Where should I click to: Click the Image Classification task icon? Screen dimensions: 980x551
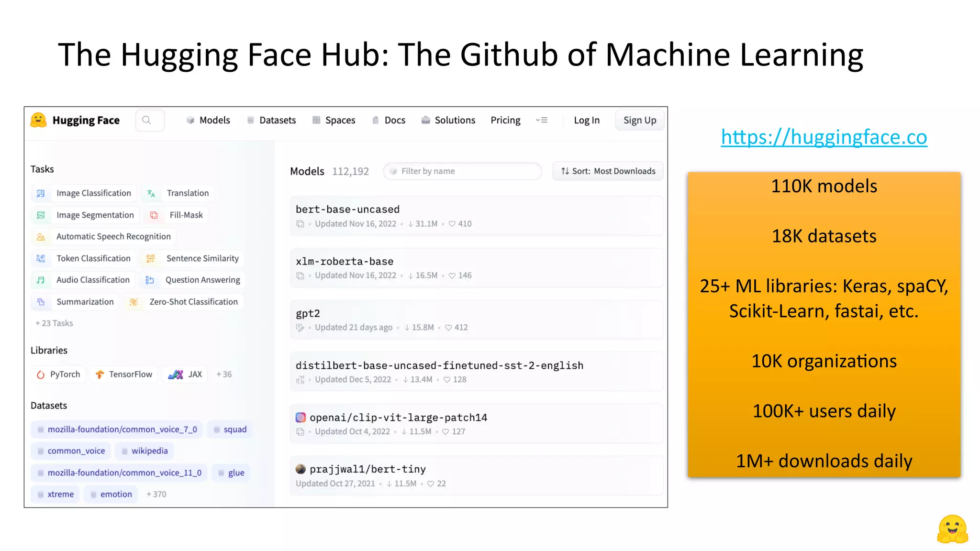[41, 193]
